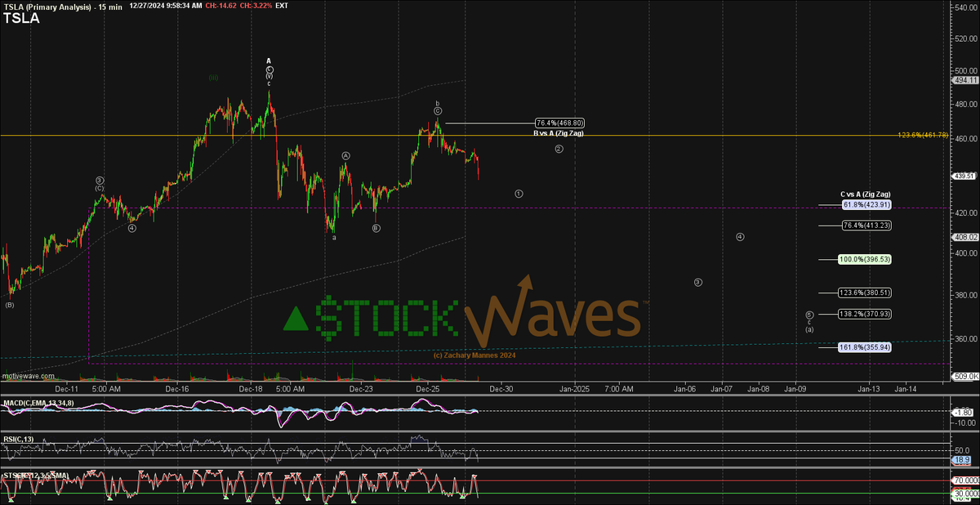Select the circled A wave label

[x=346, y=155]
